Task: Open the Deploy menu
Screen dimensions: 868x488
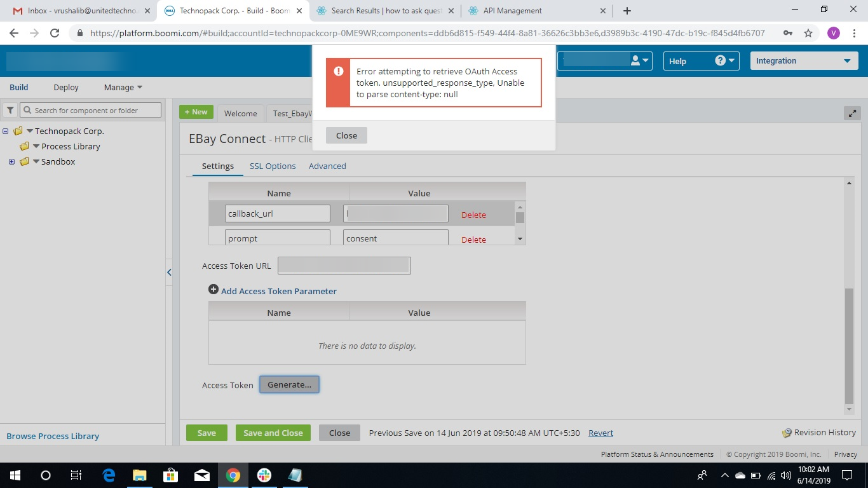Action: pyautogui.click(x=66, y=87)
